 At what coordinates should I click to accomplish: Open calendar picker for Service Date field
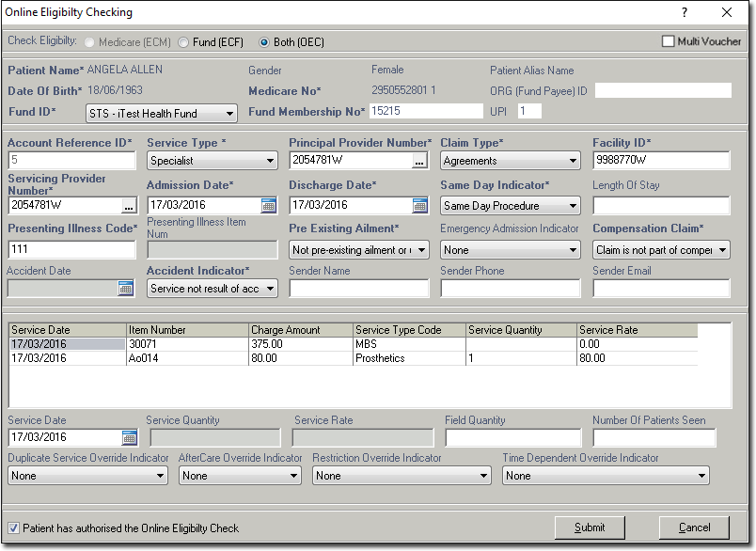tap(130, 438)
